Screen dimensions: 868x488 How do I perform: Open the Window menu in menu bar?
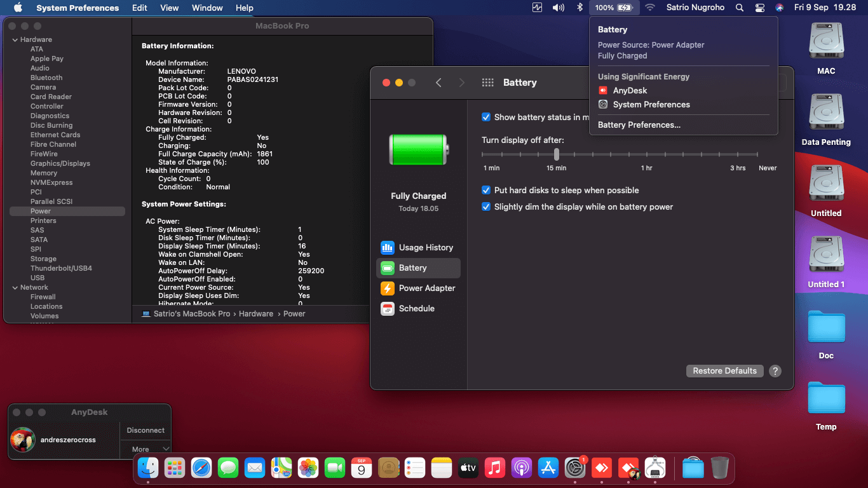(207, 8)
